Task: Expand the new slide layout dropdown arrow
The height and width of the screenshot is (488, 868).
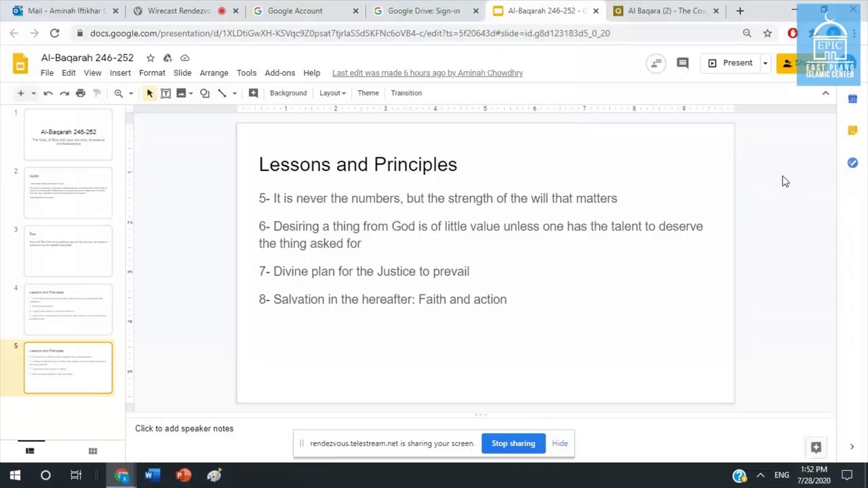Action: [33, 93]
